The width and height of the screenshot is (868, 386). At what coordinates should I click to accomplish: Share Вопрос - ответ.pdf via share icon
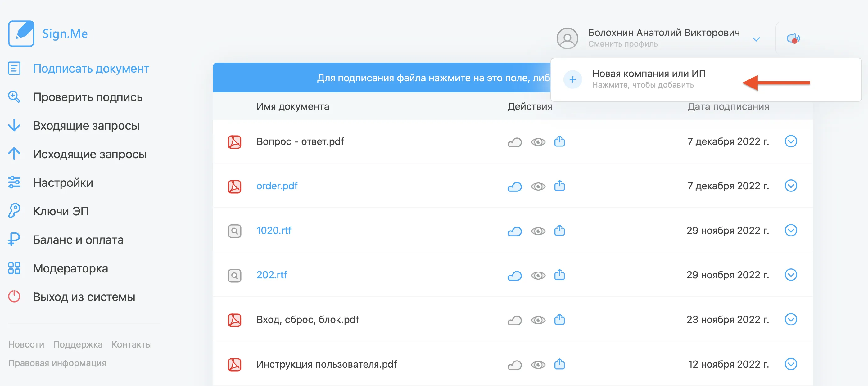tap(559, 141)
